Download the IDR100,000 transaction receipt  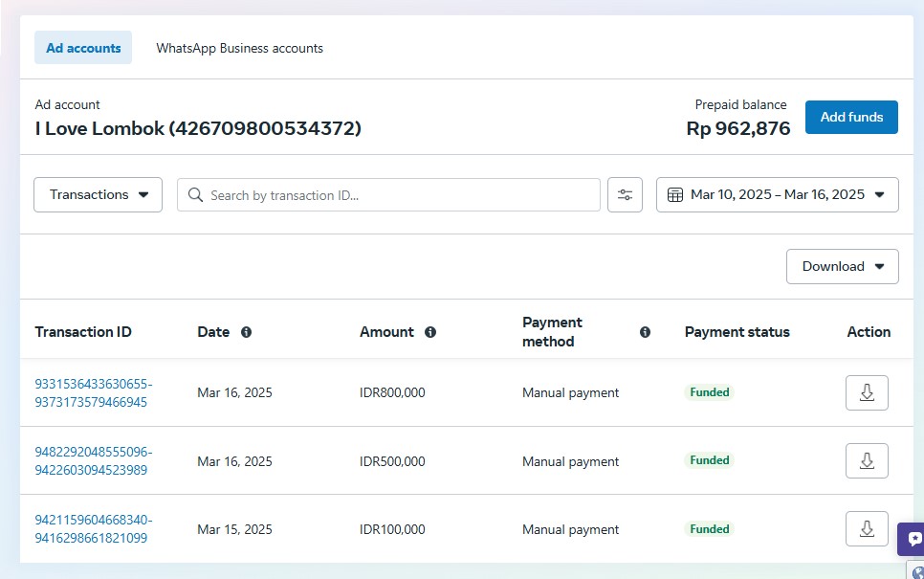click(867, 528)
